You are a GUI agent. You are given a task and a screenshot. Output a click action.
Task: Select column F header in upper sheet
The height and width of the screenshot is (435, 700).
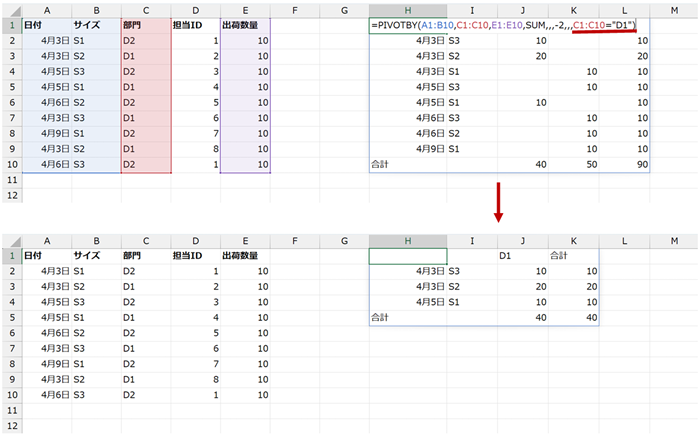(295, 11)
